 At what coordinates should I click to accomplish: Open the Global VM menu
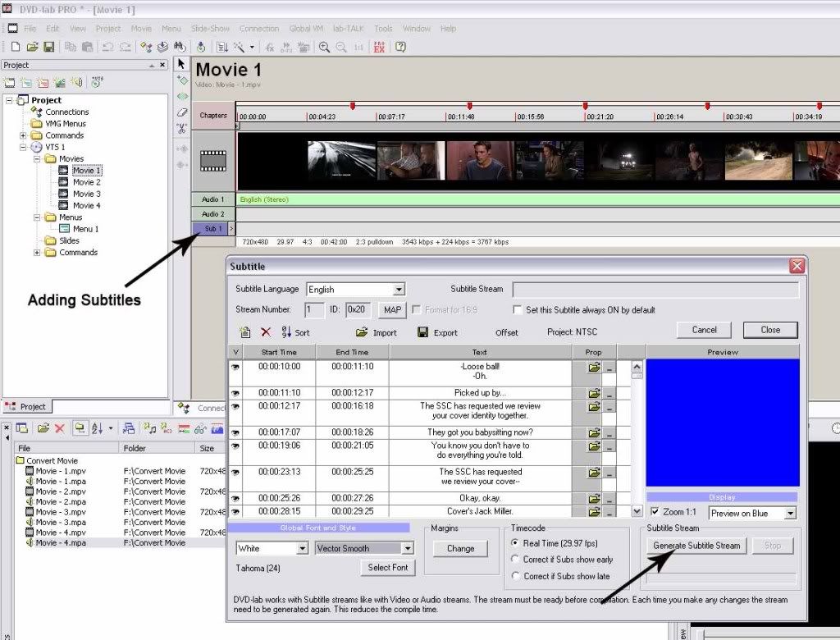306,29
